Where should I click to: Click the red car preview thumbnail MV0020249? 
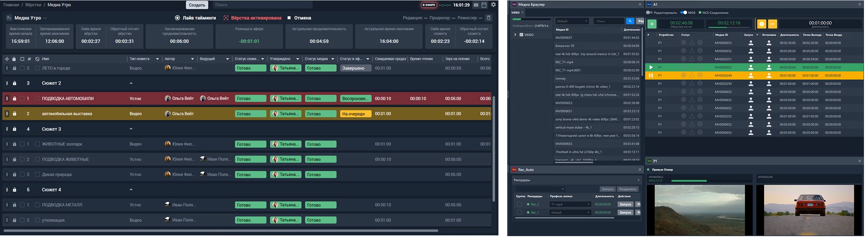click(808, 210)
